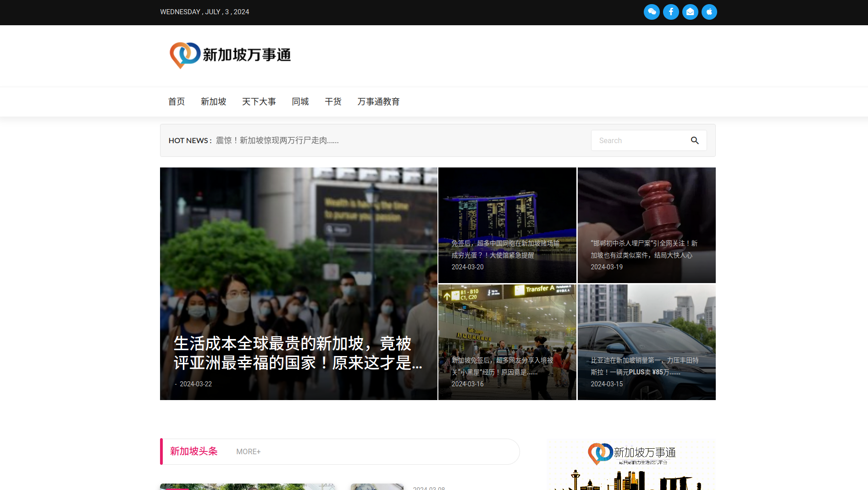This screenshot has width=868, height=490.
Task: Open the hot news headline about 两万行尸走肉
Action: pyautogui.click(x=277, y=140)
